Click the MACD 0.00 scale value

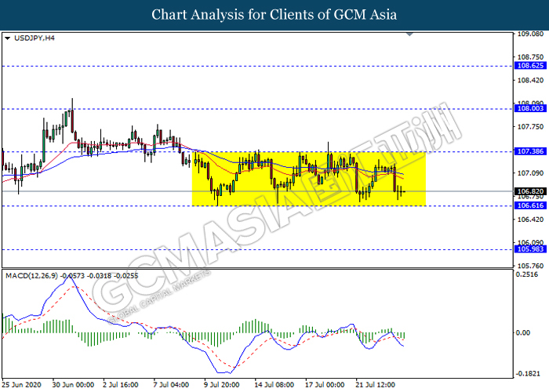pos(523,332)
